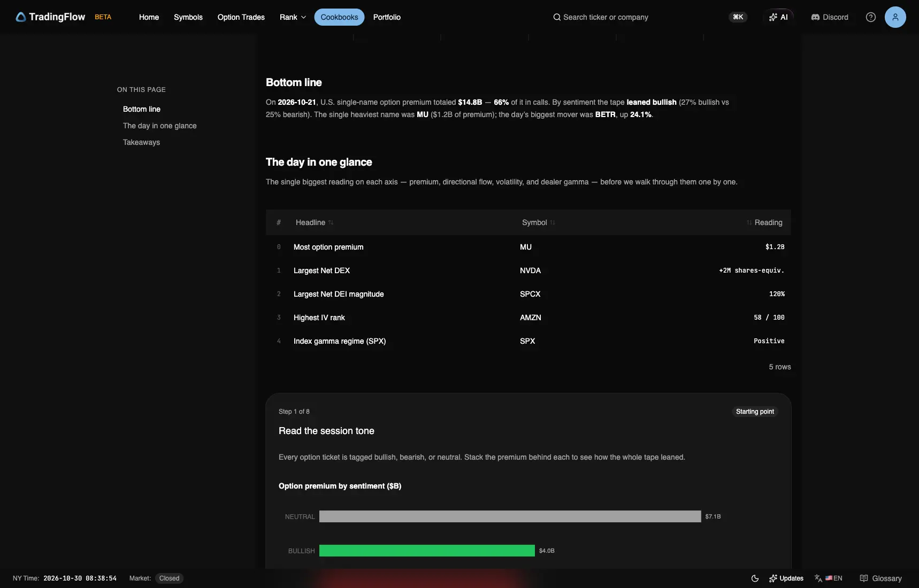Open the Discord link icon

pos(815,17)
